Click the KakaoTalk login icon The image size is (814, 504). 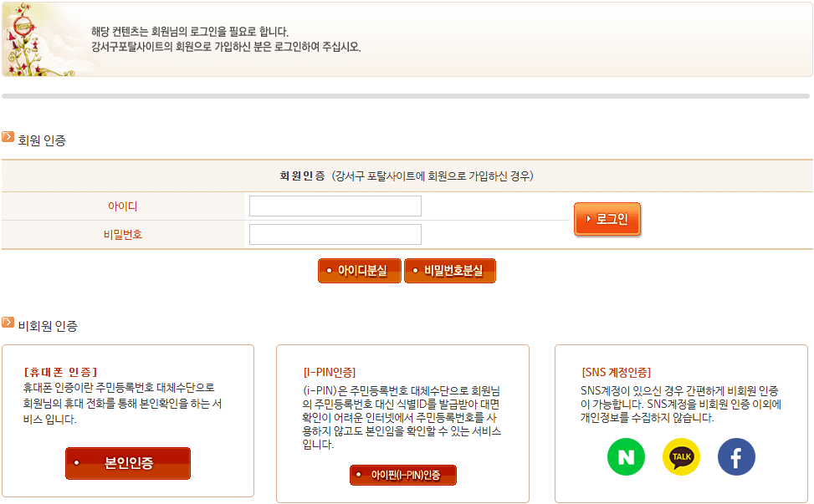[x=681, y=457]
